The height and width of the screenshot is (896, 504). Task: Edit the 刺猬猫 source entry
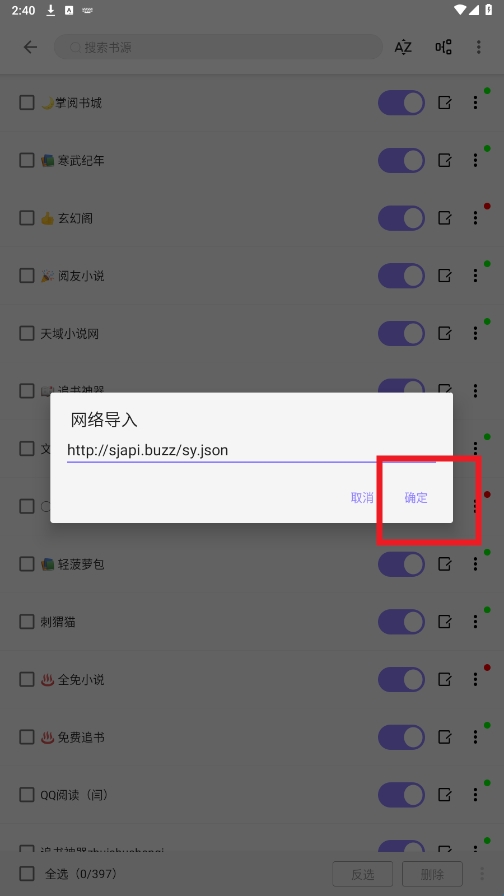point(445,622)
